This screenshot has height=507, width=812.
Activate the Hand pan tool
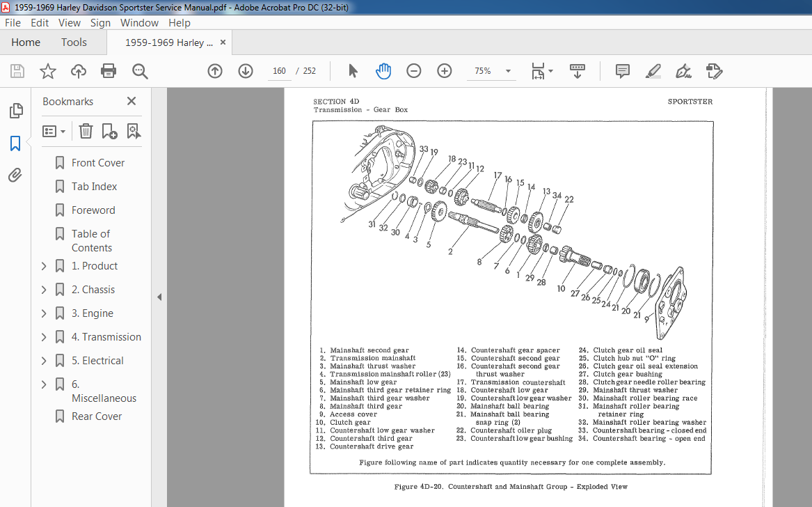383,71
